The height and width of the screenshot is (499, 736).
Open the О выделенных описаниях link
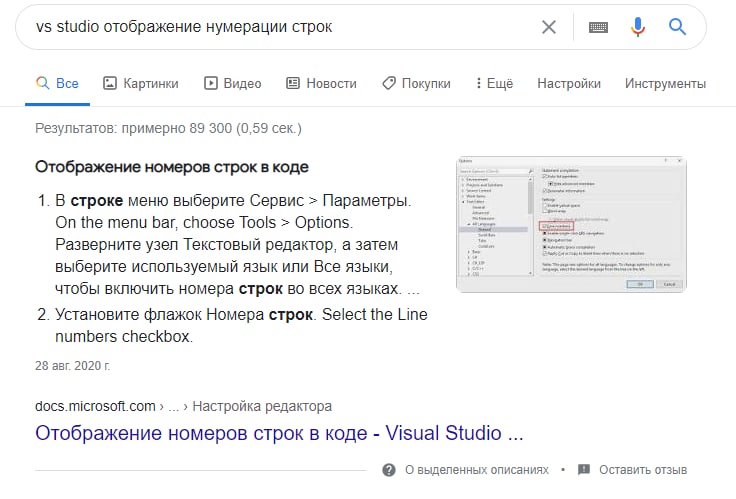[x=477, y=469]
